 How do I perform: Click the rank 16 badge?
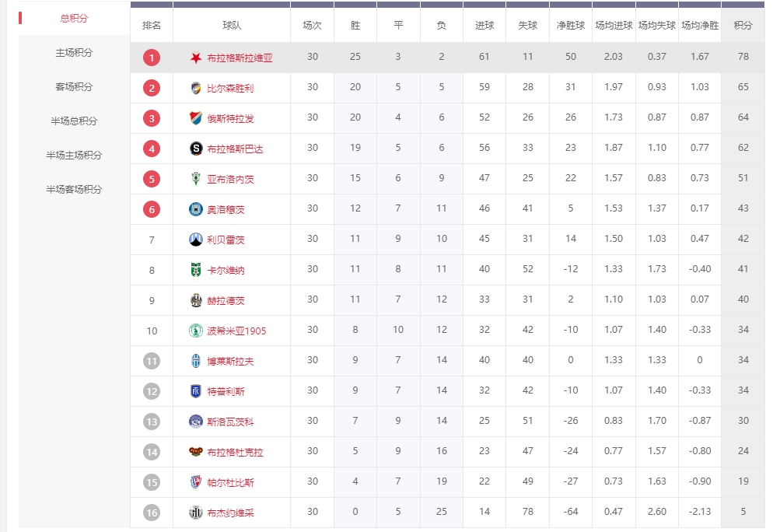tap(152, 513)
